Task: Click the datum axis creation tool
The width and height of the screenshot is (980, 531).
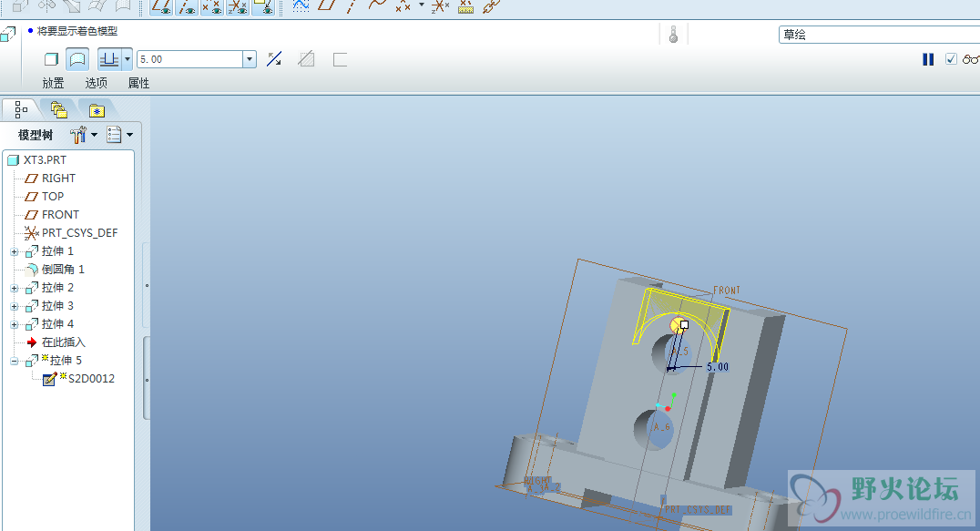Action: coord(352,6)
